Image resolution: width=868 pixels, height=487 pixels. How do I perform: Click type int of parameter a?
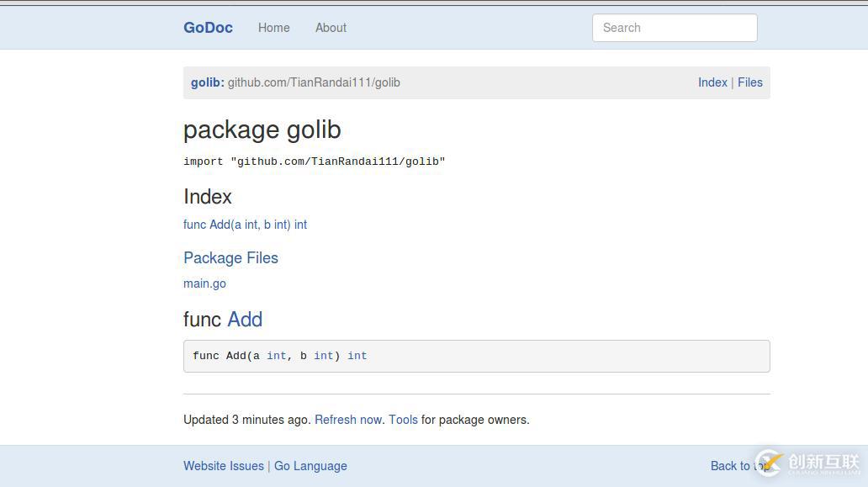tap(276, 356)
